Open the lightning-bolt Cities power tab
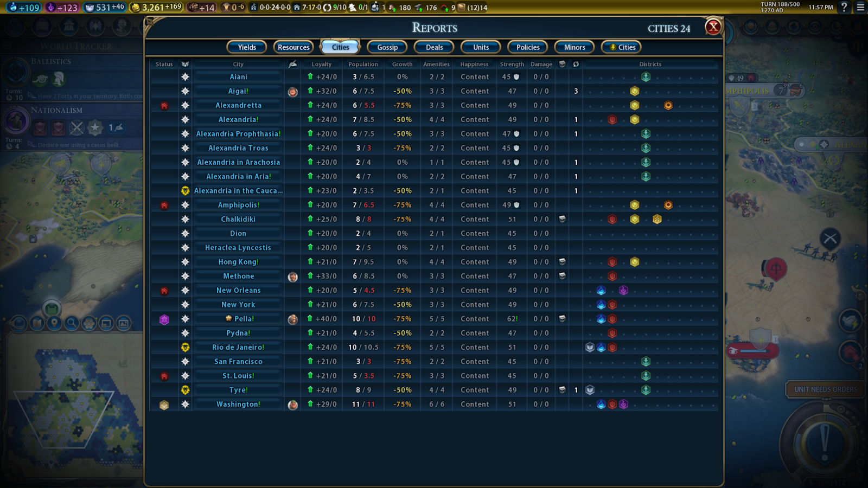 tap(621, 47)
